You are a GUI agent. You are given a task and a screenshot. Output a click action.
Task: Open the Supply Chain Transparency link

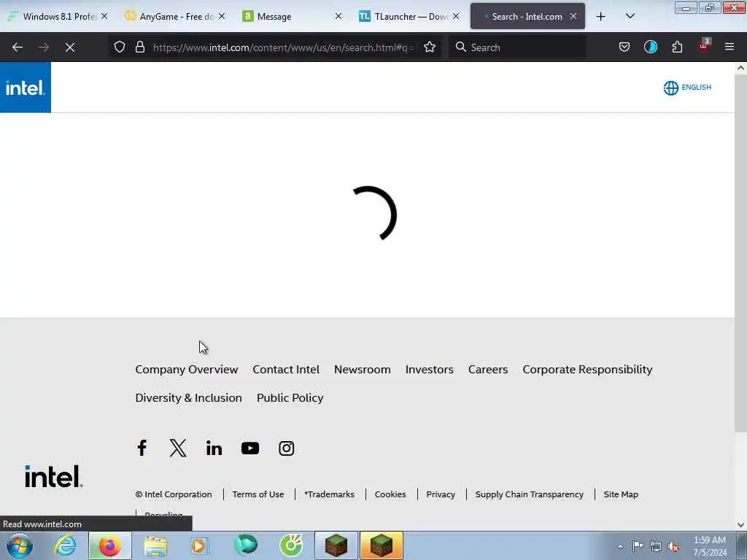529,494
